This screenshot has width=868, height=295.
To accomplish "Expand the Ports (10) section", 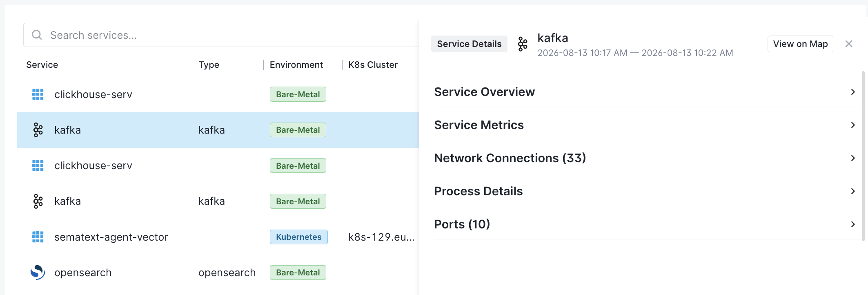I will [648, 224].
